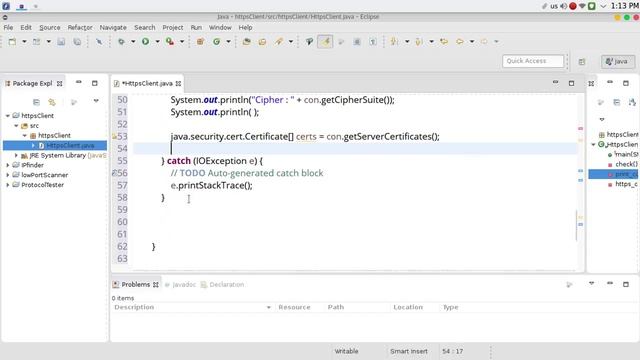Click the Last Edit Location toolbar icon
The height and width of the screenshot is (360, 640).
coord(444,42)
